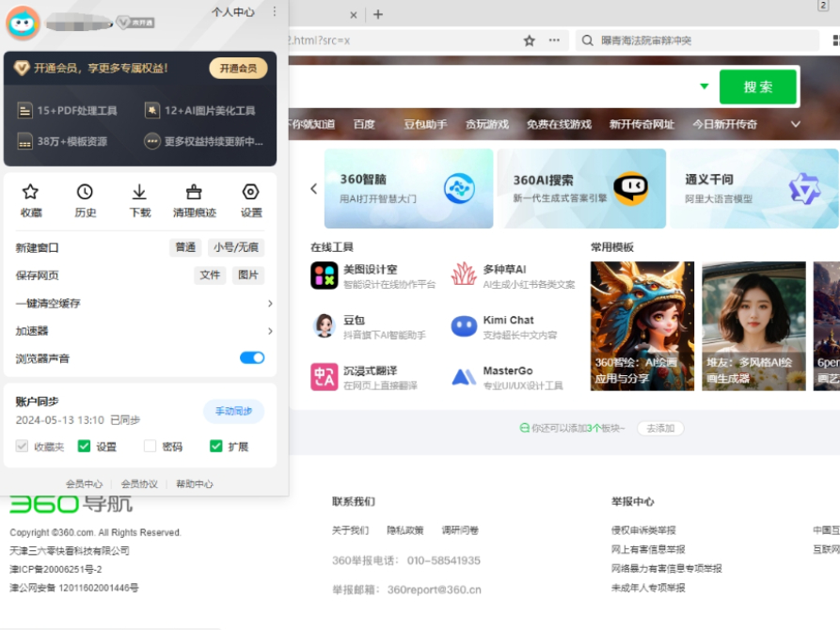Open MasterGo icon
The image size is (840, 630).
pyautogui.click(x=464, y=377)
